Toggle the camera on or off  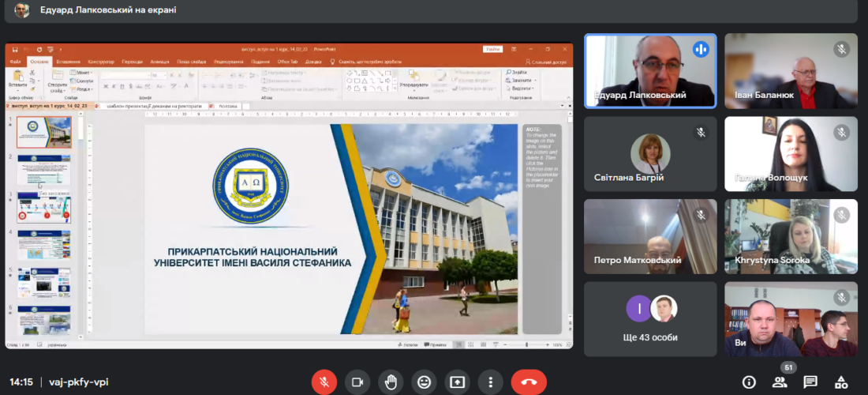pyautogui.click(x=357, y=382)
